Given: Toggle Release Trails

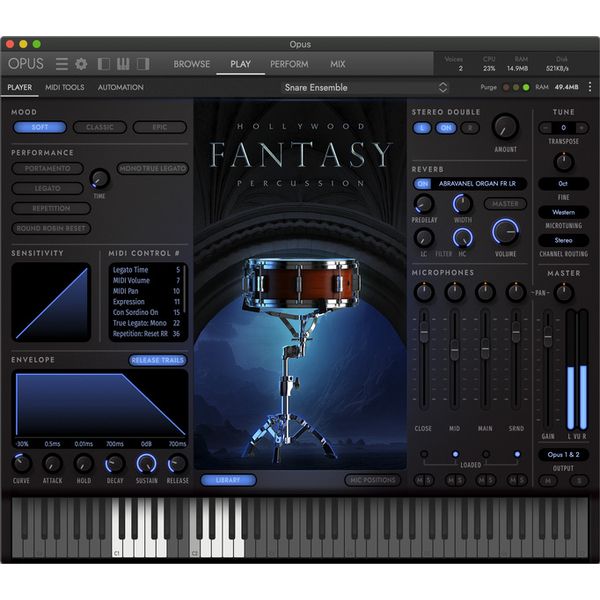Looking at the screenshot, I should coord(157,360).
